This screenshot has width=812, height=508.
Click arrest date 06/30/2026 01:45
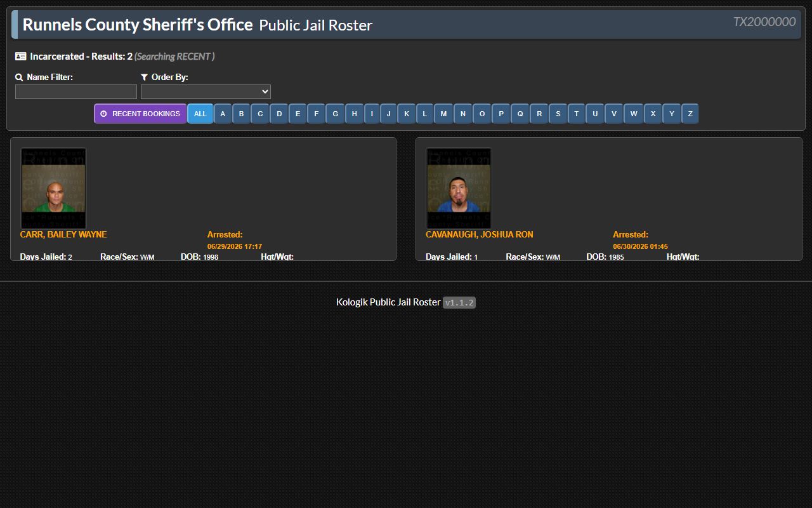coord(640,246)
